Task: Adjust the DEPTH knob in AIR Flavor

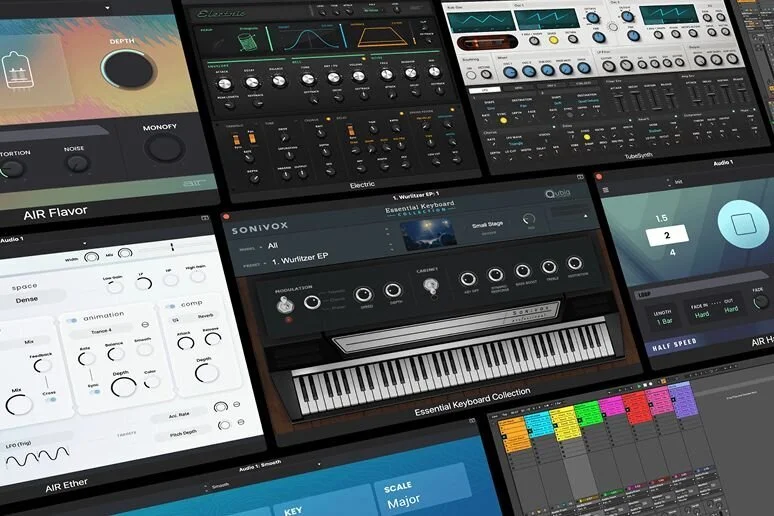Action: point(129,69)
